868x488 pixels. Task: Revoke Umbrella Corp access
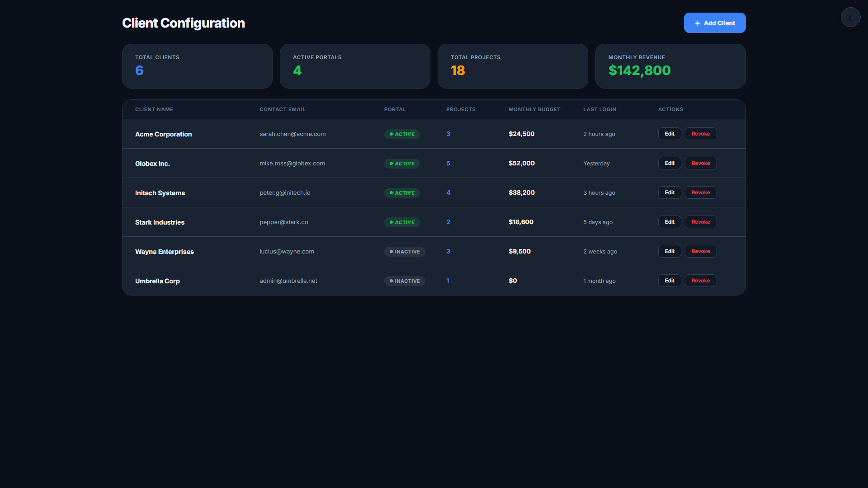click(701, 281)
